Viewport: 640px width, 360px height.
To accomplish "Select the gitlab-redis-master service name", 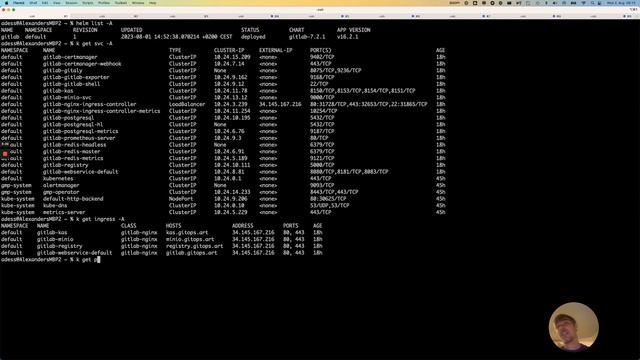I will pyautogui.click(x=71, y=151).
